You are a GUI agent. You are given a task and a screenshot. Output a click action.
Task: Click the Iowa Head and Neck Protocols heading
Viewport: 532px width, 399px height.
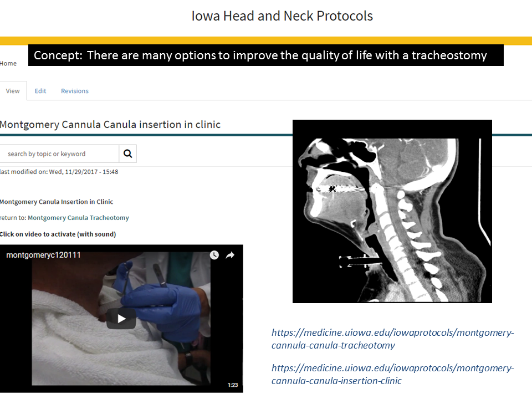(282, 16)
